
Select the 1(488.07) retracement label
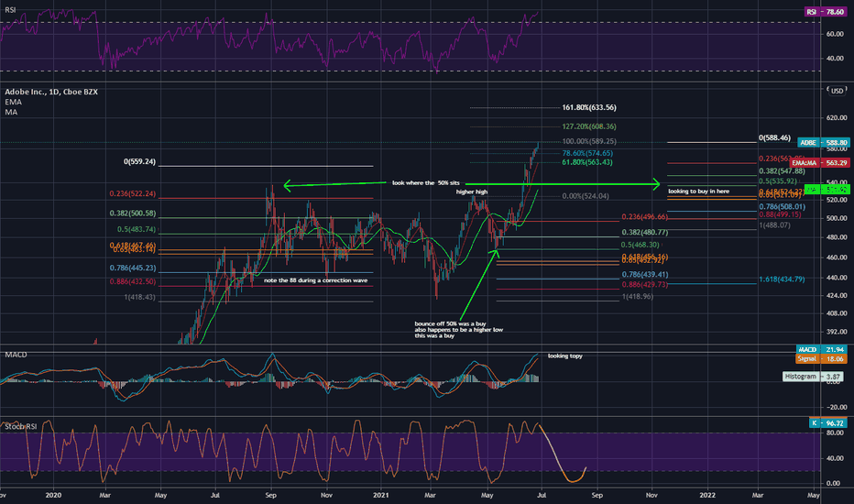coord(774,225)
